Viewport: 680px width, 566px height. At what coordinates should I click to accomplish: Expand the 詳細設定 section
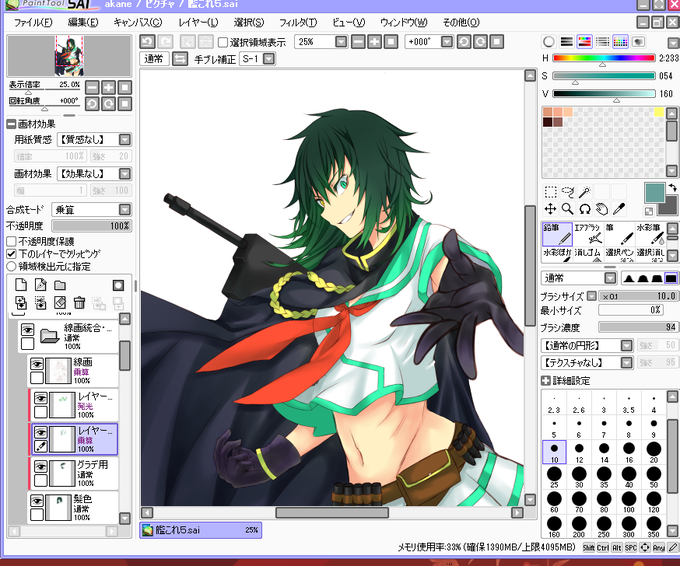(x=546, y=381)
